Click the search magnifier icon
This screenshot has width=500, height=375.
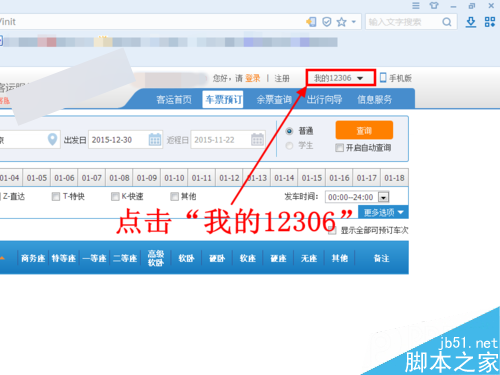tap(447, 22)
